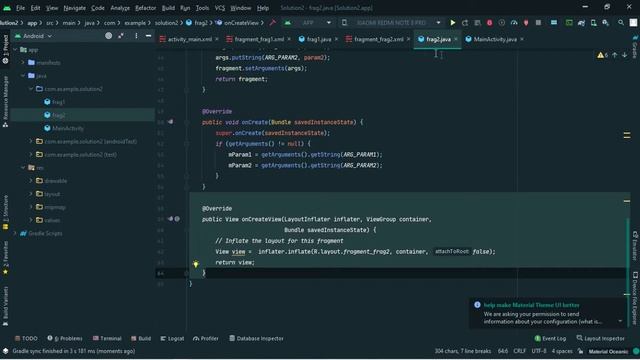Expand the manifests folder
The width and height of the screenshot is (640, 360).
coord(23,62)
